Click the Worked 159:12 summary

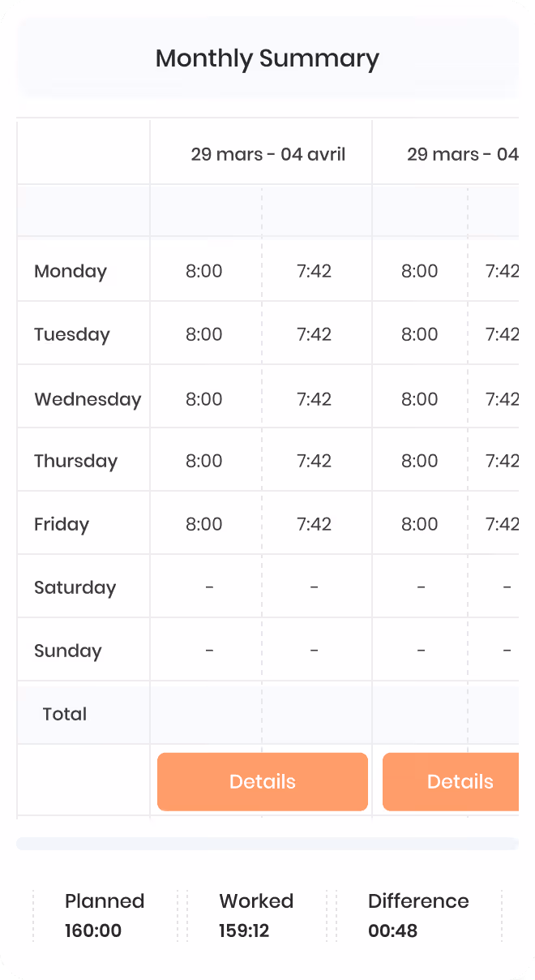pos(256,916)
